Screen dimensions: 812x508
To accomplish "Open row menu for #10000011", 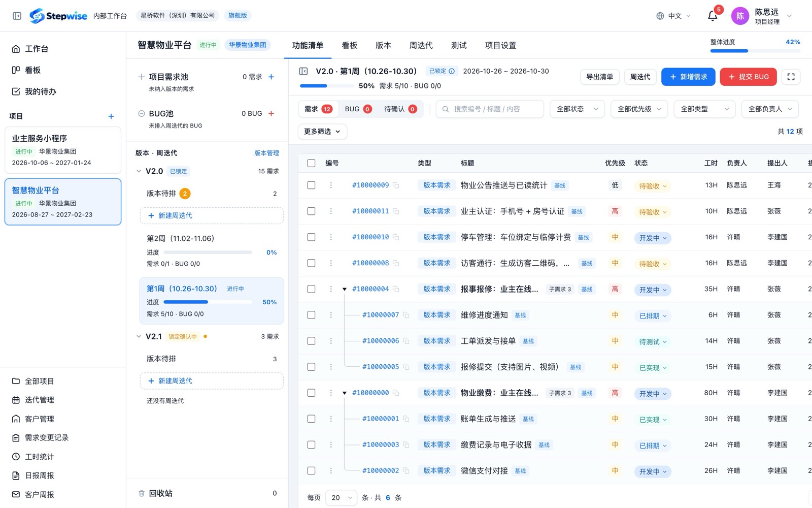I will click(x=331, y=211).
